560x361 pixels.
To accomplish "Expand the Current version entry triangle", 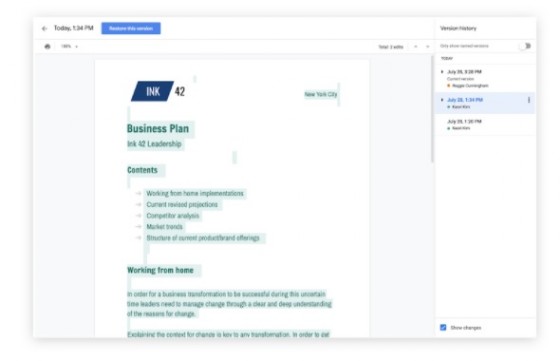I will tap(442, 72).
